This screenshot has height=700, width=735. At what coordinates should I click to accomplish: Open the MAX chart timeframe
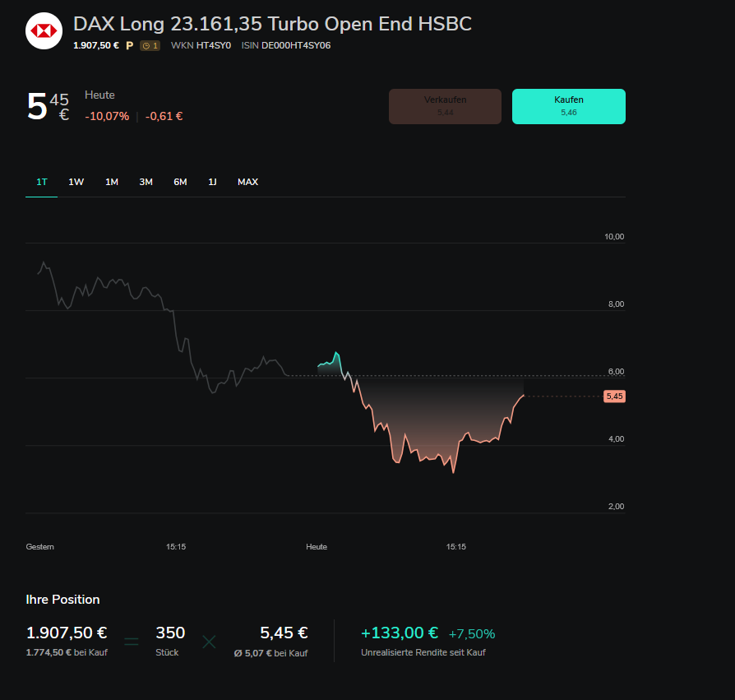(x=247, y=182)
